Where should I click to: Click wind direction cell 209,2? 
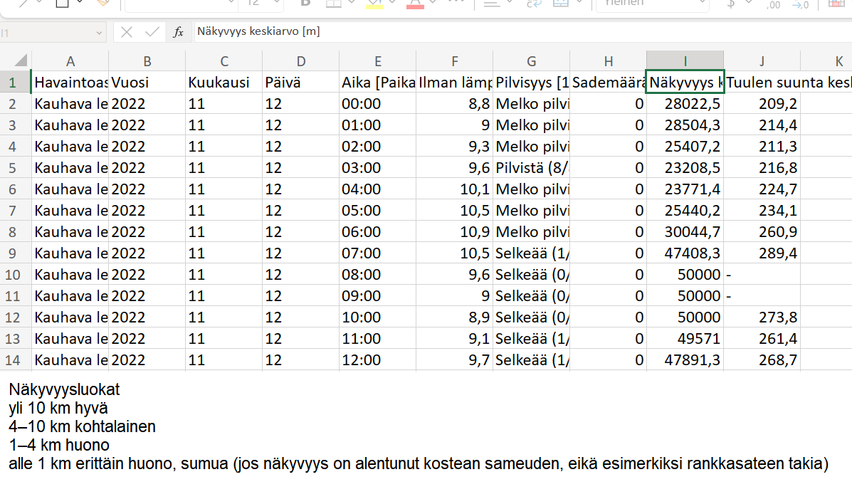coord(762,104)
